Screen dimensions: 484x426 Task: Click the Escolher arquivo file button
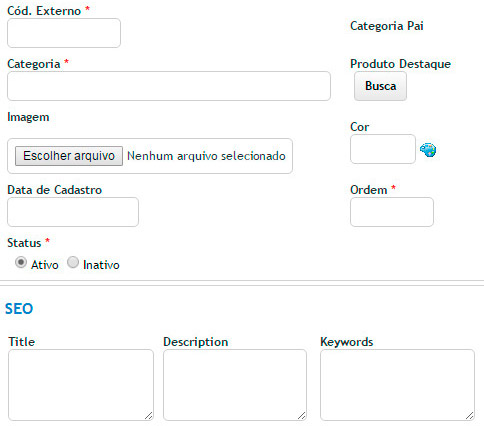69,156
